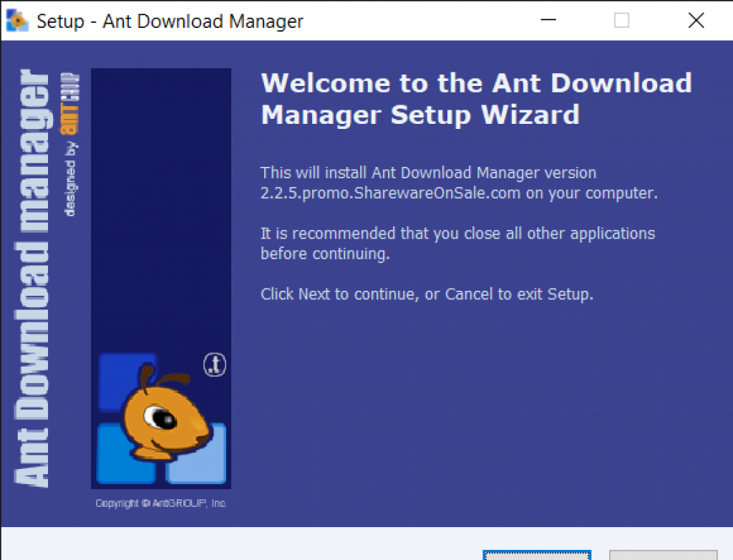Click the ant mascot logo image
This screenshot has height=560, width=733.
pos(161,419)
